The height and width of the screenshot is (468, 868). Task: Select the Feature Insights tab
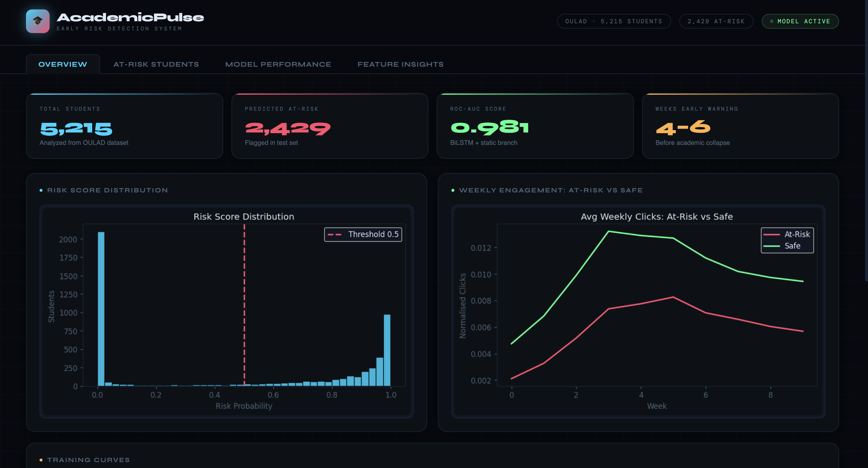point(400,64)
